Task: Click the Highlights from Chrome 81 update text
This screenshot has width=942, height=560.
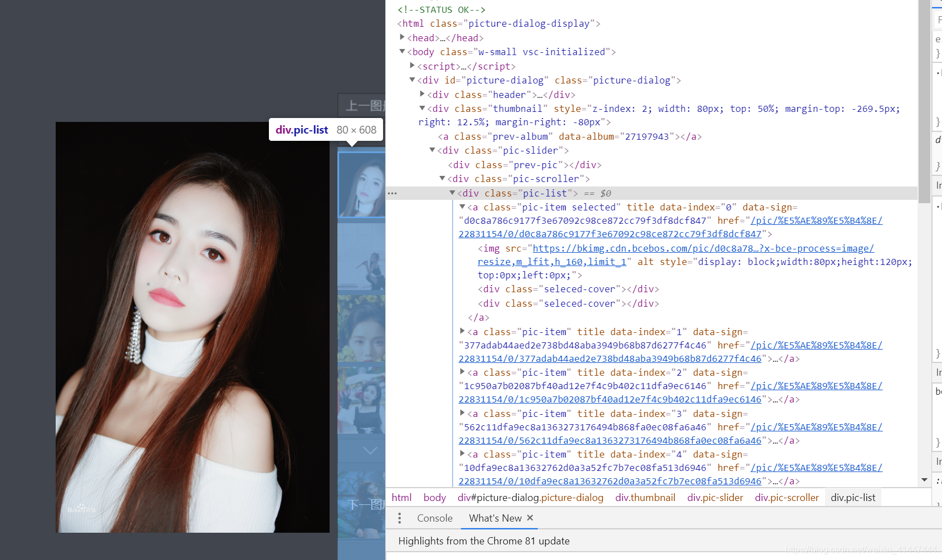Action: click(484, 541)
